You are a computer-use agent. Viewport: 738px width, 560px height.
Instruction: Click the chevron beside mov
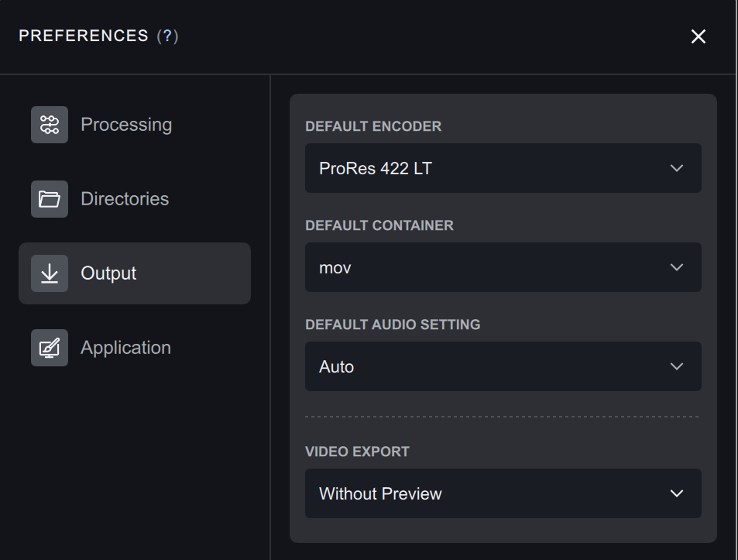pyautogui.click(x=677, y=267)
